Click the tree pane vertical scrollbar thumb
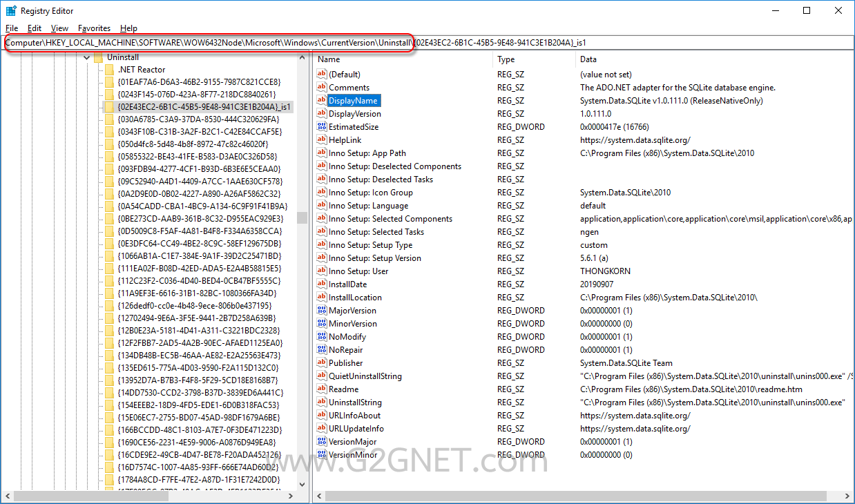Image resolution: width=855 pixels, height=504 pixels. [302, 217]
